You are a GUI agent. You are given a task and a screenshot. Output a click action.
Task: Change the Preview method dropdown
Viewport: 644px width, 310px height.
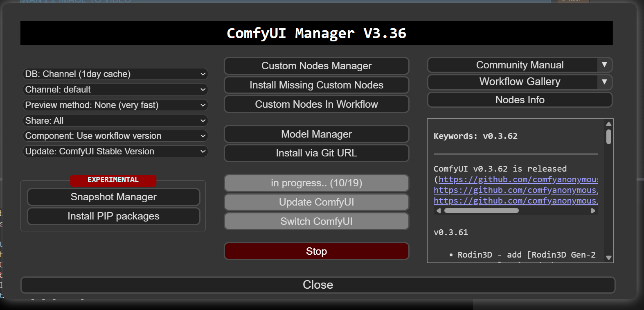[115, 105]
